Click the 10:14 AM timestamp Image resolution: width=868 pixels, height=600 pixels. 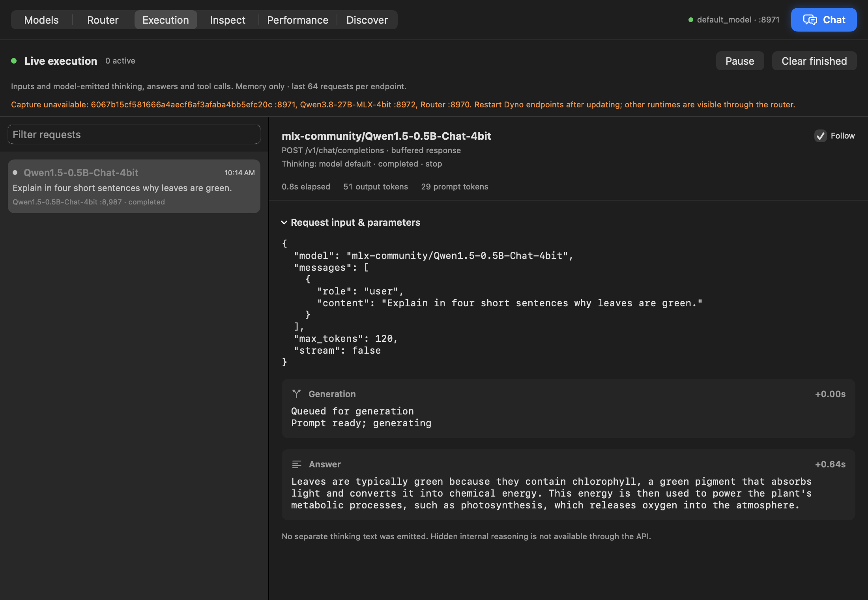239,172
